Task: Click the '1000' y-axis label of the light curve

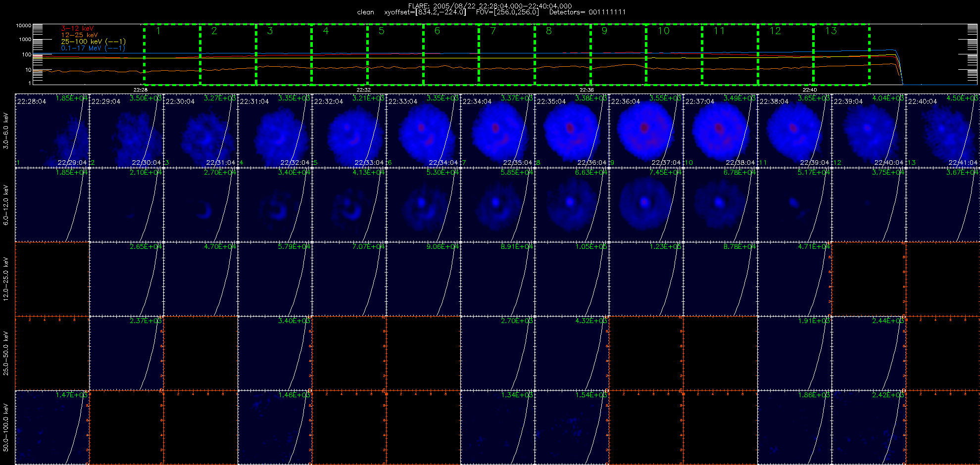Action: click(25, 39)
